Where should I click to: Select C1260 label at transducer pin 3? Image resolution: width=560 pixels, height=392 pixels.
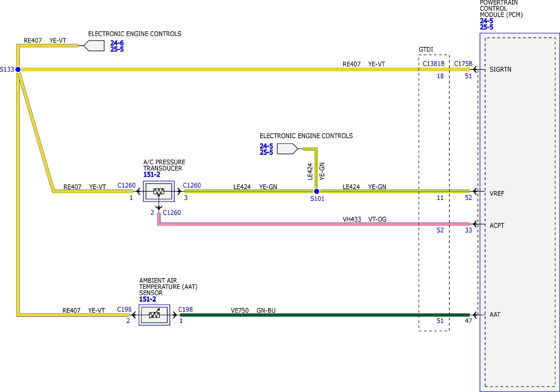click(x=192, y=185)
